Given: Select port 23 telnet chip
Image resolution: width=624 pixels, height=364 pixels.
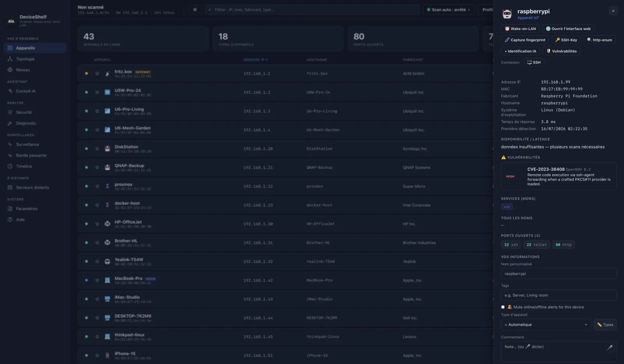Looking at the screenshot, I should pos(537,245).
